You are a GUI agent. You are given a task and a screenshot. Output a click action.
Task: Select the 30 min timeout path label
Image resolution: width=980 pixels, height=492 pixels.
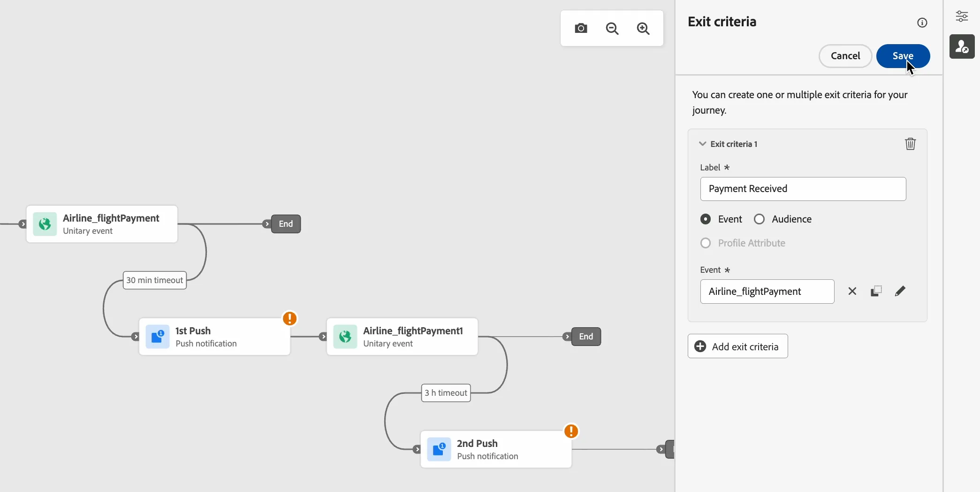click(155, 280)
